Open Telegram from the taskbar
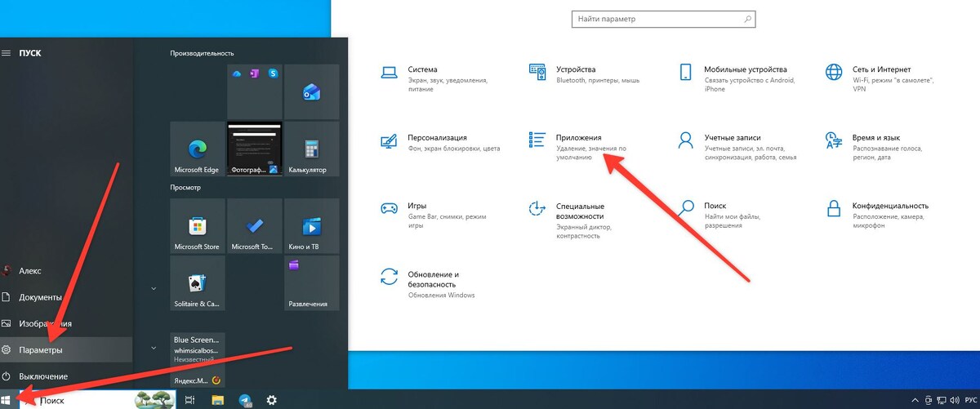980x409 pixels. (245, 400)
